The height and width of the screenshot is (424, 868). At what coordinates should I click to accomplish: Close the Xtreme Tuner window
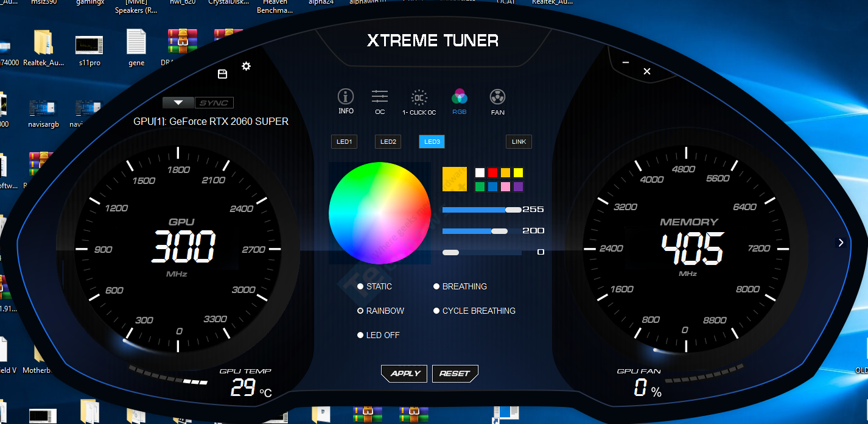pyautogui.click(x=647, y=71)
